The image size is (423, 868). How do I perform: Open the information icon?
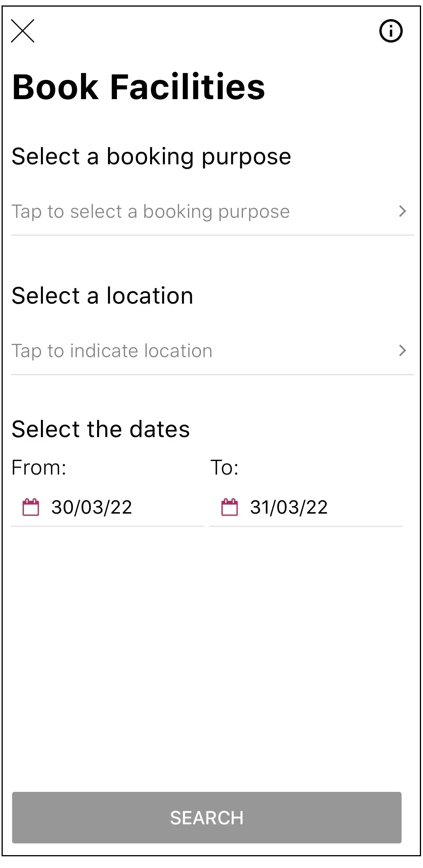click(391, 31)
